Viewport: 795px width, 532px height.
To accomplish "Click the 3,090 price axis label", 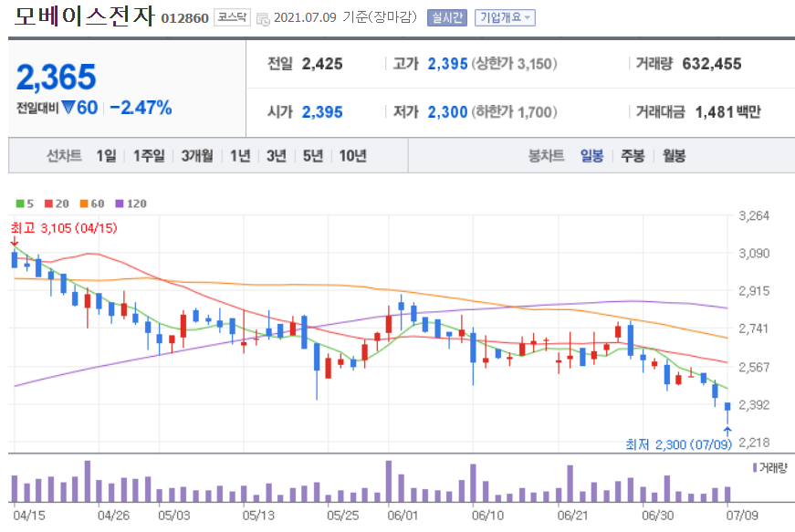I will [x=754, y=254].
